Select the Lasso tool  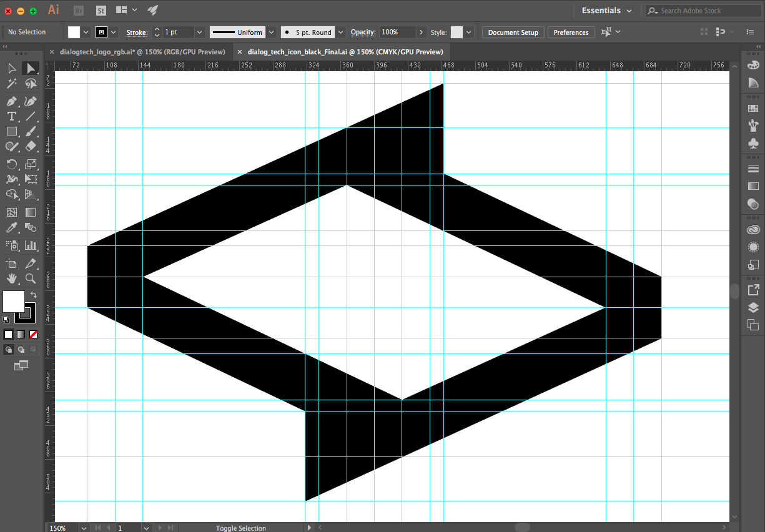tap(30, 84)
